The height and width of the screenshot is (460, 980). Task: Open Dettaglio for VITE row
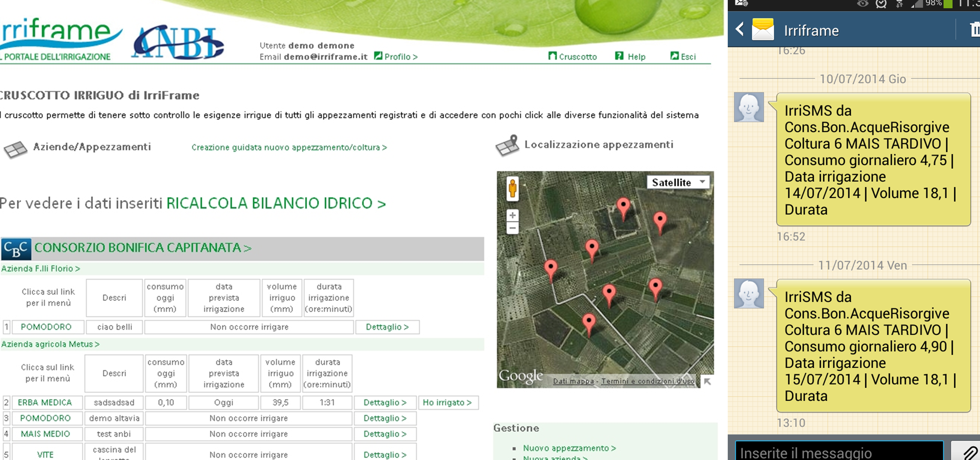(385, 454)
